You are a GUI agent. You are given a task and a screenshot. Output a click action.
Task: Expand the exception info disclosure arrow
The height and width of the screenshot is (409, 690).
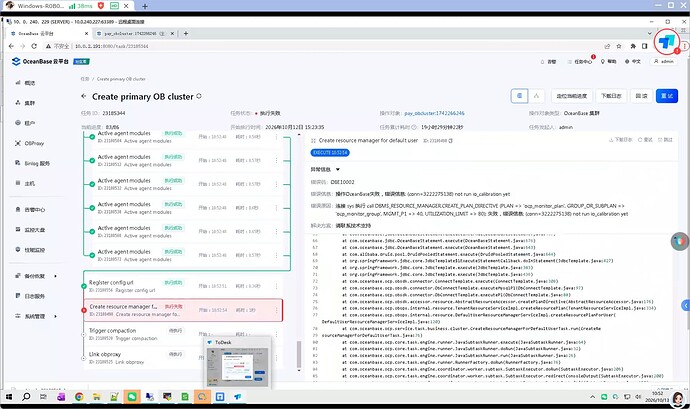338,169
